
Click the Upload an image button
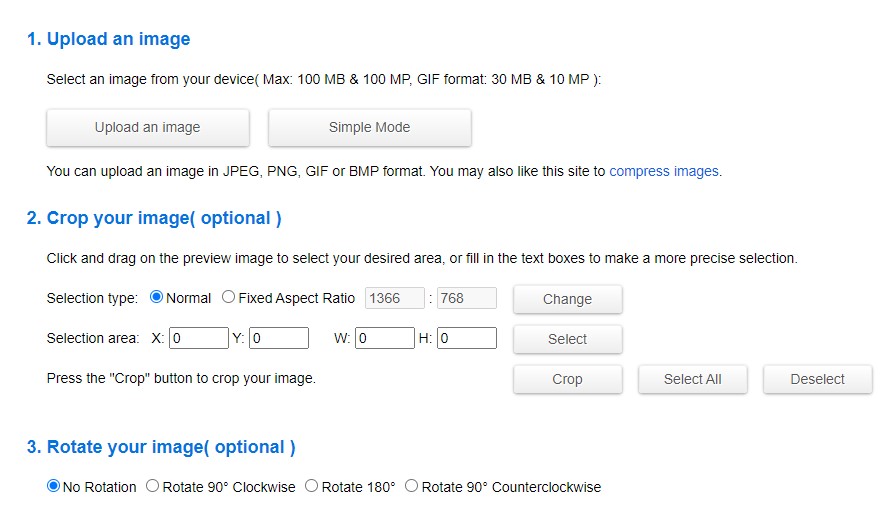tap(148, 127)
